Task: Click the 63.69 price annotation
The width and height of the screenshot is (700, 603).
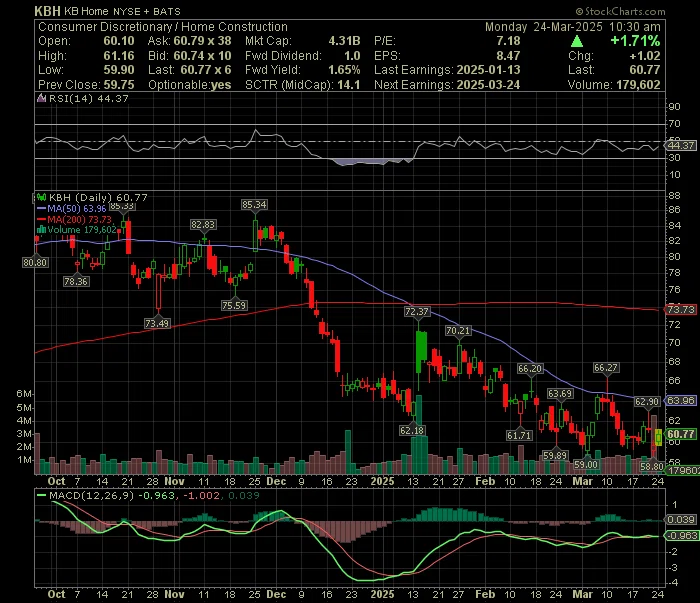Action: [x=560, y=393]
